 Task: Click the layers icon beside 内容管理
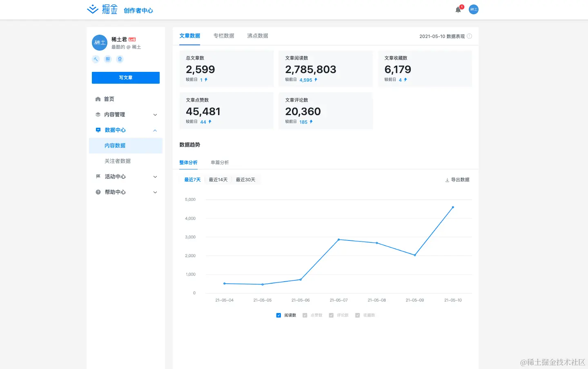[x=98, y=115]
